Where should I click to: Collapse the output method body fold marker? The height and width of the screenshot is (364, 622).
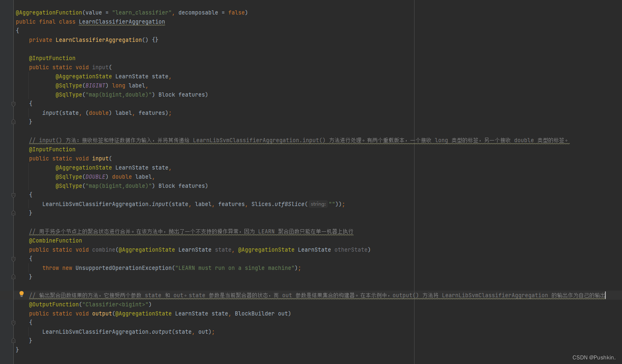coord(13,323)
